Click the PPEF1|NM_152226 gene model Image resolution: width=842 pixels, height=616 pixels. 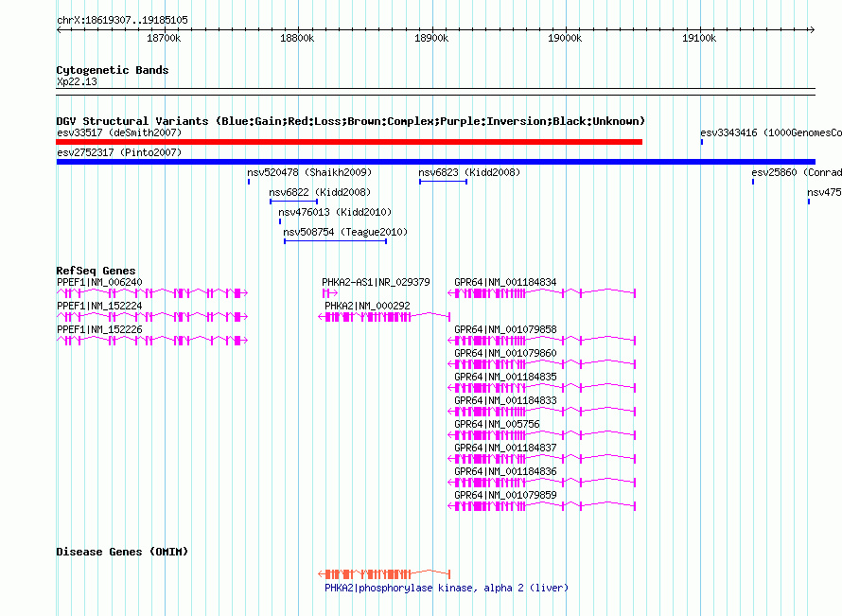(152, 340)
